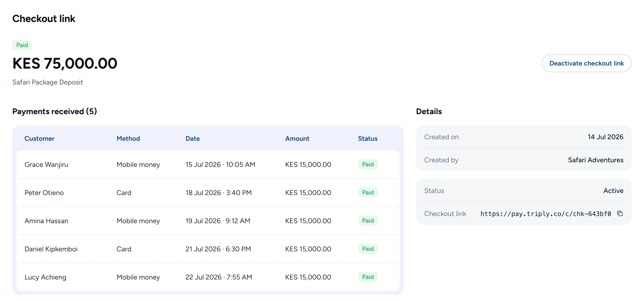Click Created by value Safari Adventures
This screenshot has height=301, width=644.
596,160
